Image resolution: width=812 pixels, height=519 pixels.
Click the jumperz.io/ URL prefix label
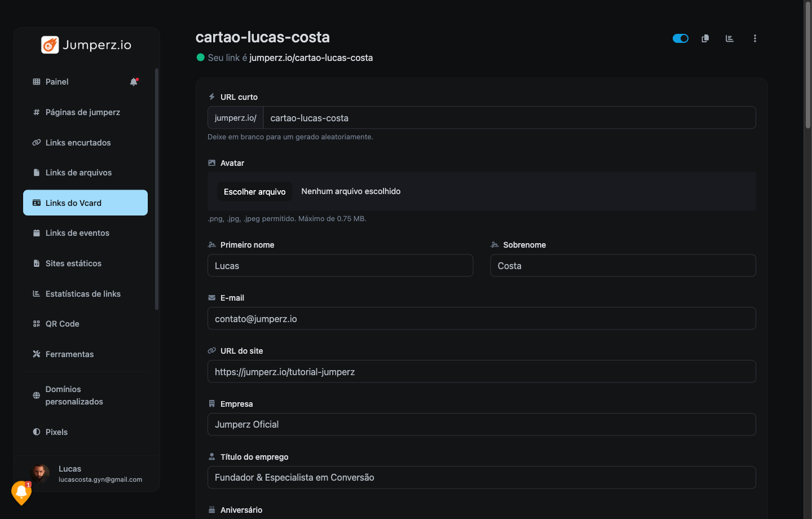(x=236, y=118)
